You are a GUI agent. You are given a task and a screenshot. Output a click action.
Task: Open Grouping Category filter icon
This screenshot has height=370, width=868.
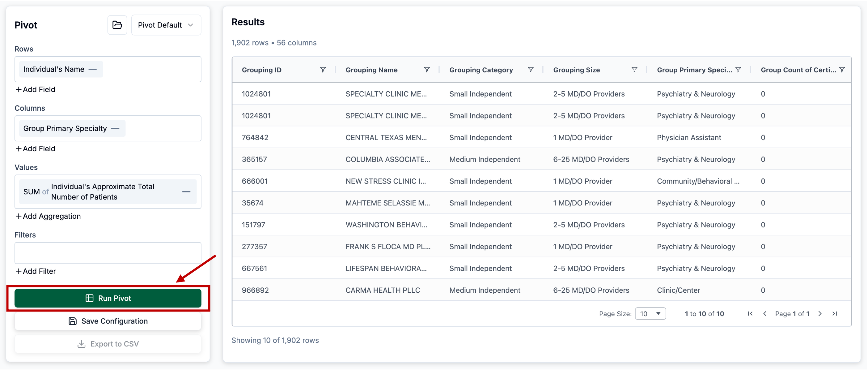pos(530,70)
